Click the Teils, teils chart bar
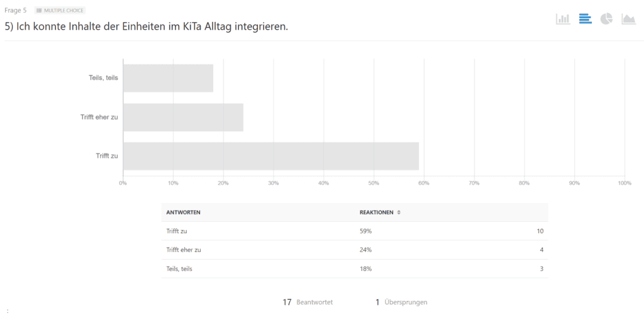The width and height of the screenshot is (644, 318). tap(169, 78)
